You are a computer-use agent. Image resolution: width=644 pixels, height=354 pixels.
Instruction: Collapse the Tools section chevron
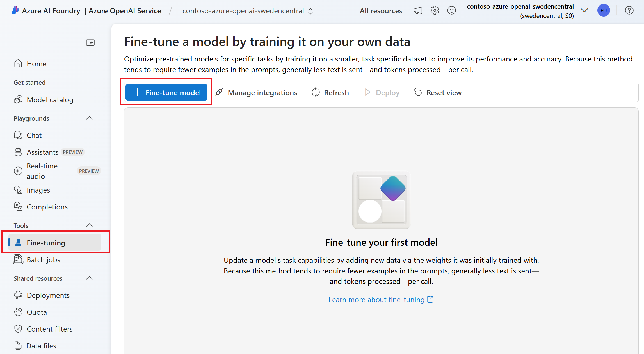(89, 225)
